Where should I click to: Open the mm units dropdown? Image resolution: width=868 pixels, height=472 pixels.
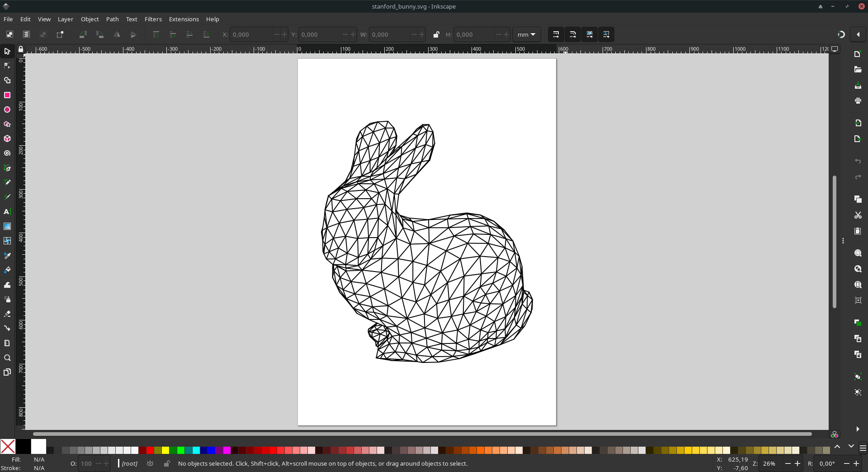coord(527,34)
